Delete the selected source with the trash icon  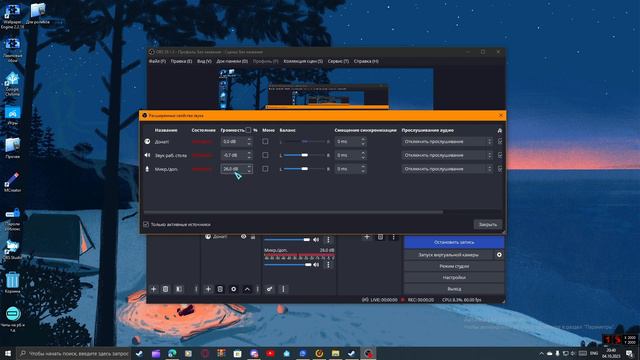tap(220, 289)
